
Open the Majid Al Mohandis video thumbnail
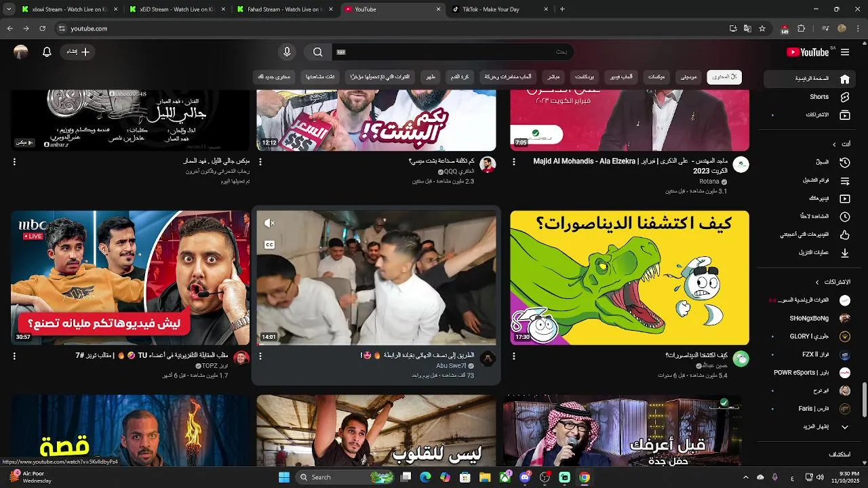(629, 120)
